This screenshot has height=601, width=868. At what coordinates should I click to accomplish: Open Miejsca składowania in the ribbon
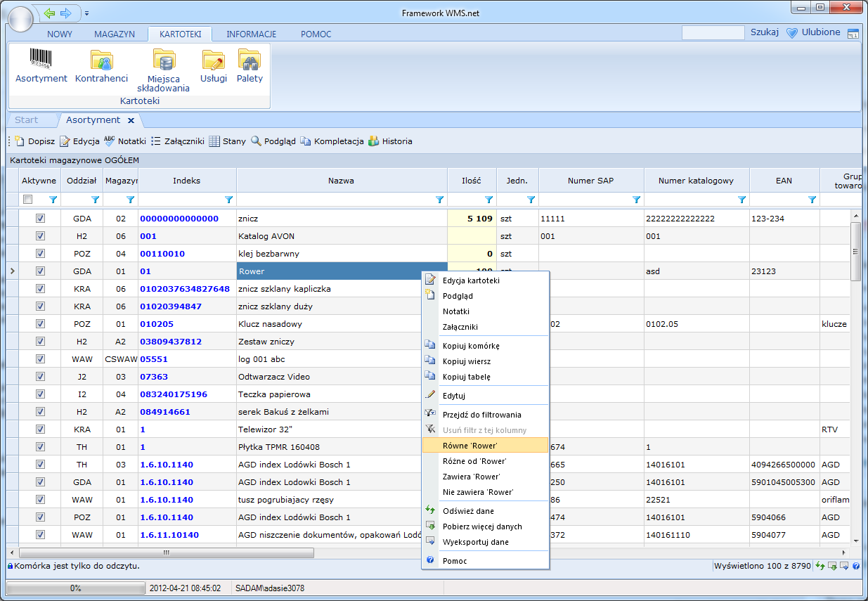[163, 62]
